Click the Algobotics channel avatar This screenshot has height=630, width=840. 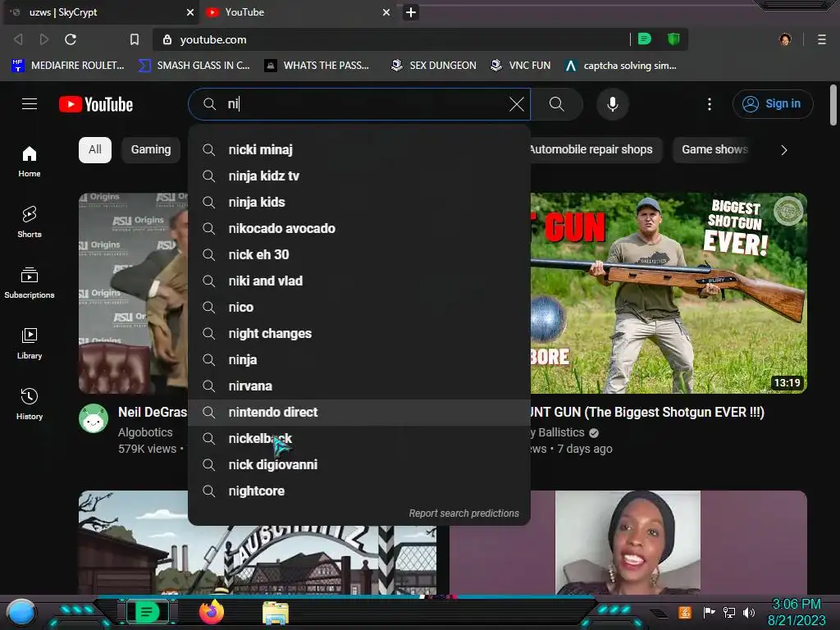click(94, 418)
